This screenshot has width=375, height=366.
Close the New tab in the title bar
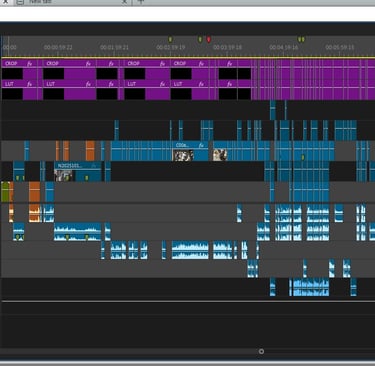click(124, 1)
